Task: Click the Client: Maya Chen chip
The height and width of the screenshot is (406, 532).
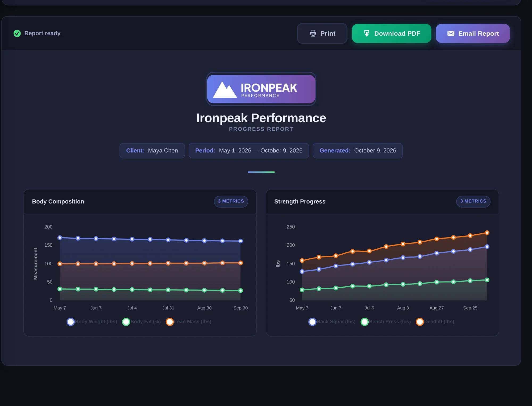Action: (152, 151)
